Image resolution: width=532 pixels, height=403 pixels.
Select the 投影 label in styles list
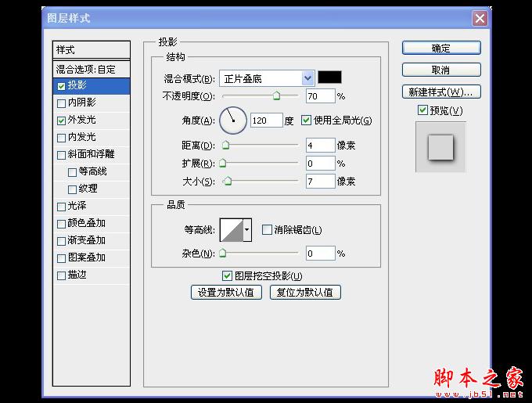pyautogui.click(x=77, y=85)
